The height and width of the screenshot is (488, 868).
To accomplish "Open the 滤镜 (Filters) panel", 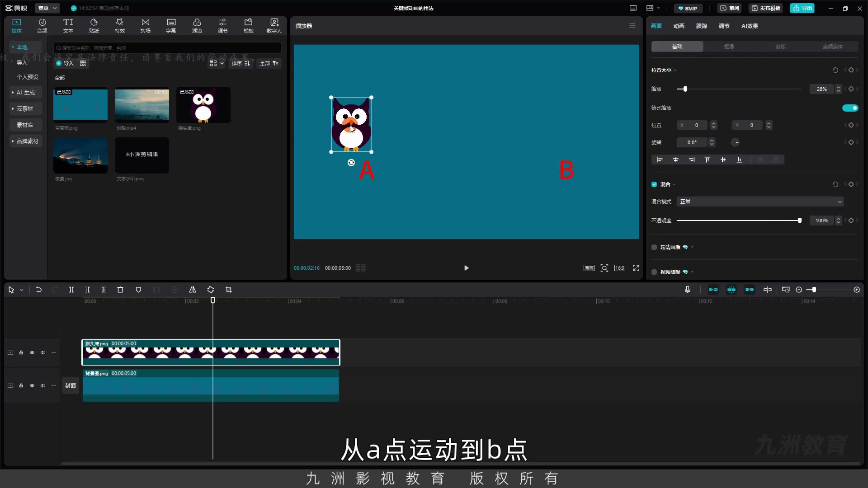I will click(x=197, y=26).
